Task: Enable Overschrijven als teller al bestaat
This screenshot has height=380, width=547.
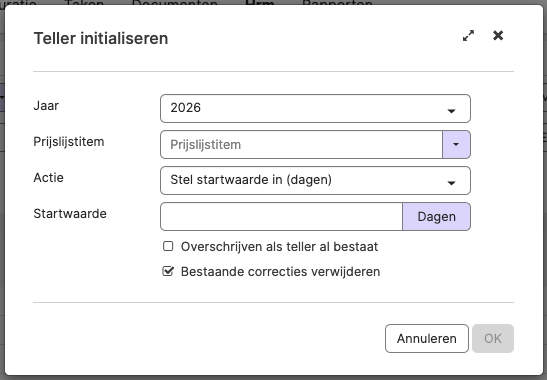Action: click(x=168, y=246)
